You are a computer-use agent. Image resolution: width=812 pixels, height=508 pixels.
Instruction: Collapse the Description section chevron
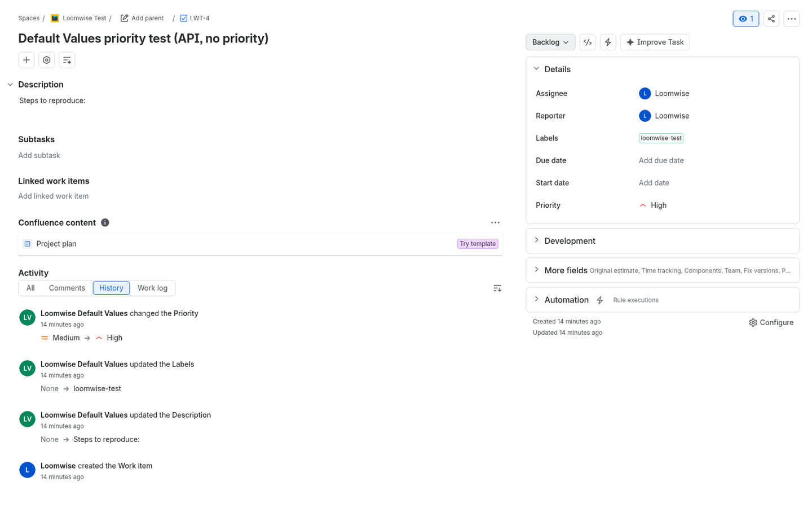tap(10, 85)
